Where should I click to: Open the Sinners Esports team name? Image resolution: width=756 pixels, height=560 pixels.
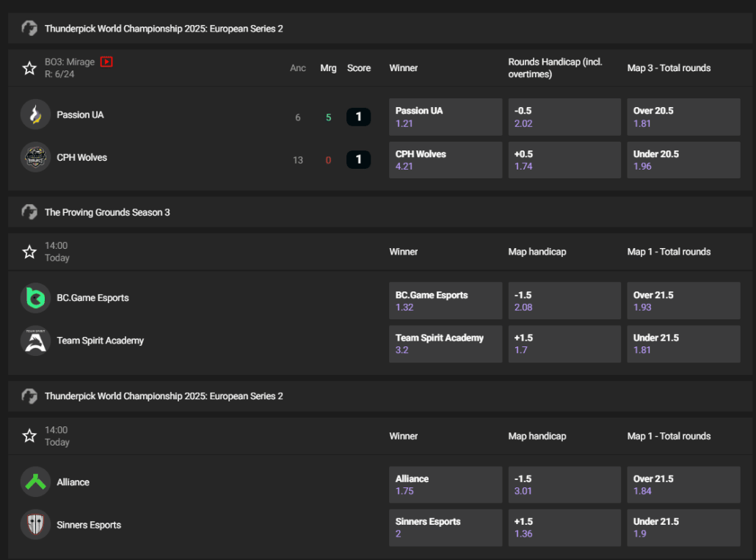pos(89,525)
